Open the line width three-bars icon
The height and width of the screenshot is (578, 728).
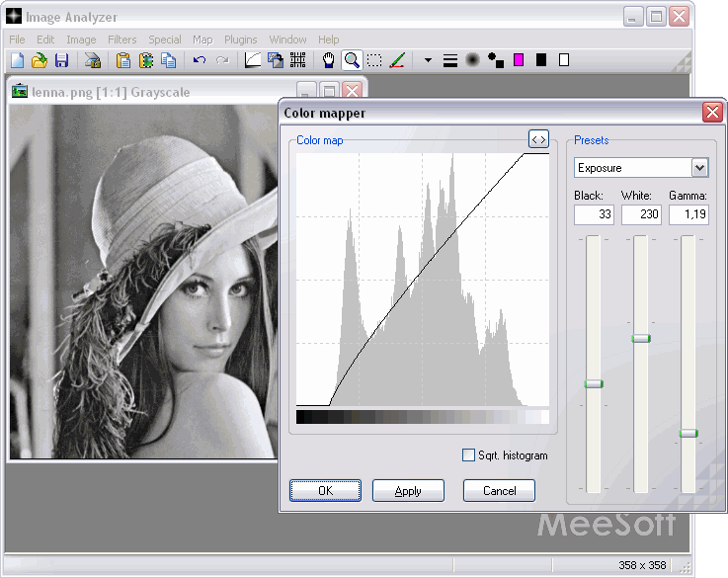click(449, 60)
